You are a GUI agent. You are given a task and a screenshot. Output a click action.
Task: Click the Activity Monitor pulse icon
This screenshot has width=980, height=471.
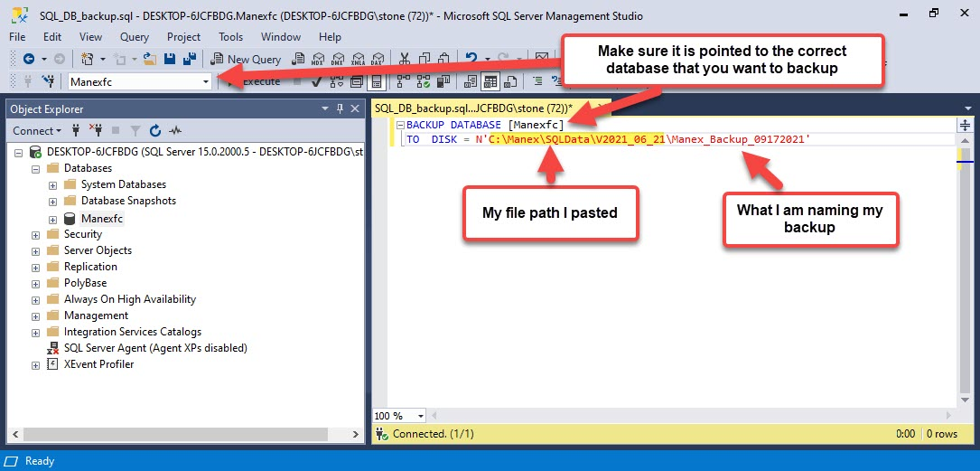pyautogui.click(x=175, y=131)
